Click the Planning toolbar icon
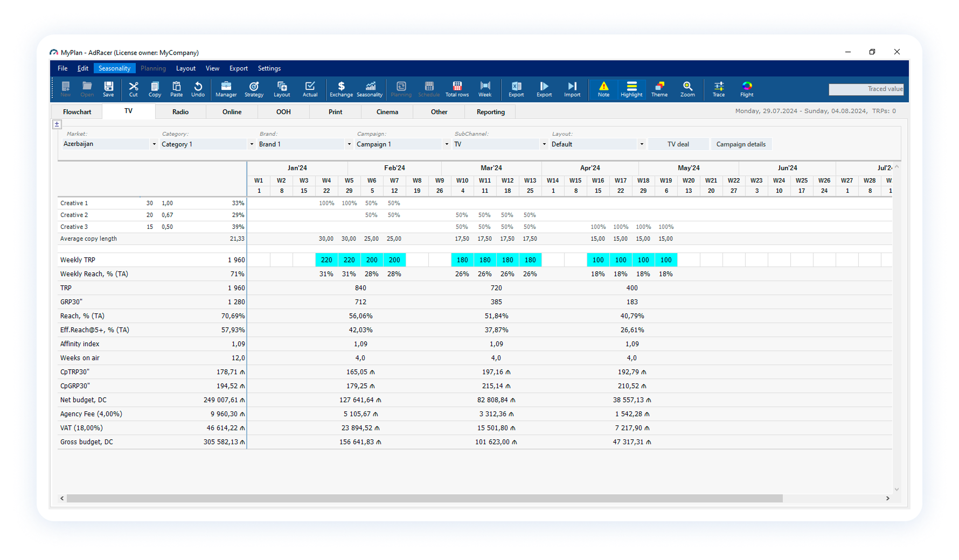 click(x=401, y=89)
